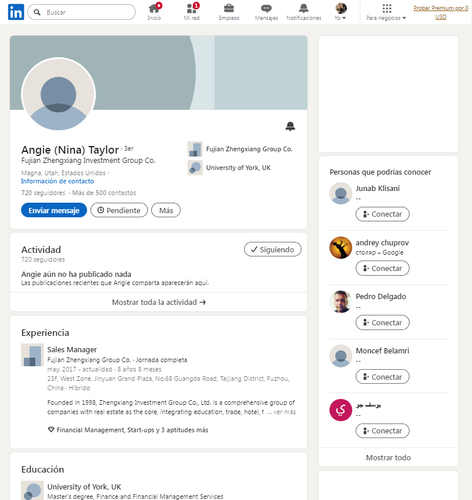Screen dimensions: 472x500
Task: Click Angie Taylor's profile avatar
Action: pos(58,94)
